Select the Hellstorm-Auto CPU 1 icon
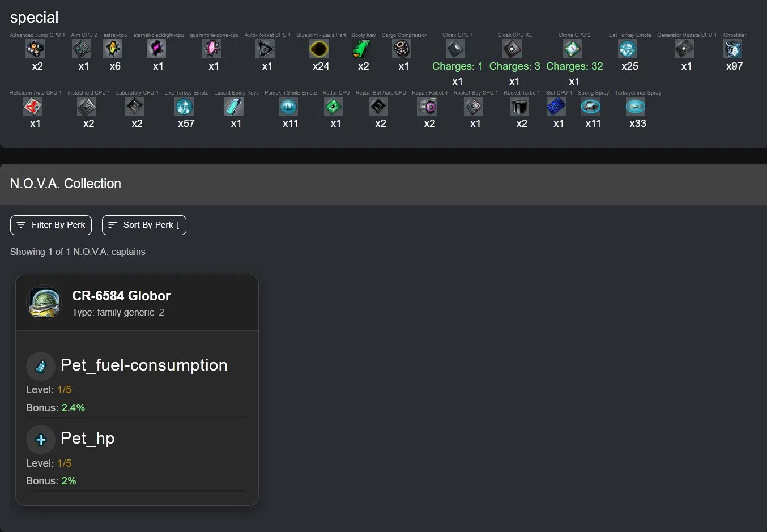The width and height of the screenshot is (767, 532). click(x=33, y=107)
